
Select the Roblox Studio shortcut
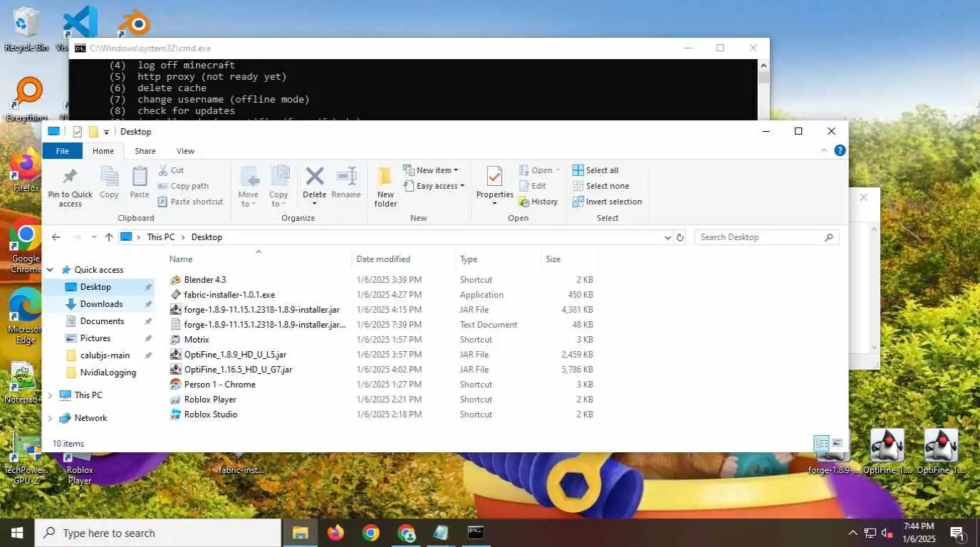[210, 415]
